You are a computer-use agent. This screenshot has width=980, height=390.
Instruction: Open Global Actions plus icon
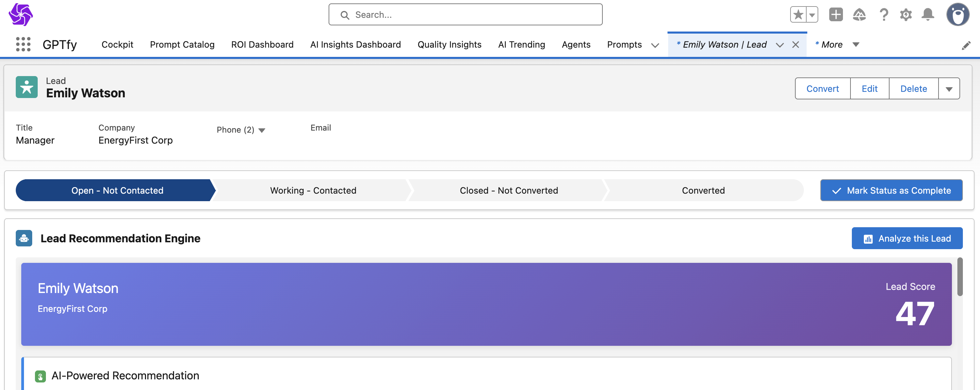click(836, 15)
